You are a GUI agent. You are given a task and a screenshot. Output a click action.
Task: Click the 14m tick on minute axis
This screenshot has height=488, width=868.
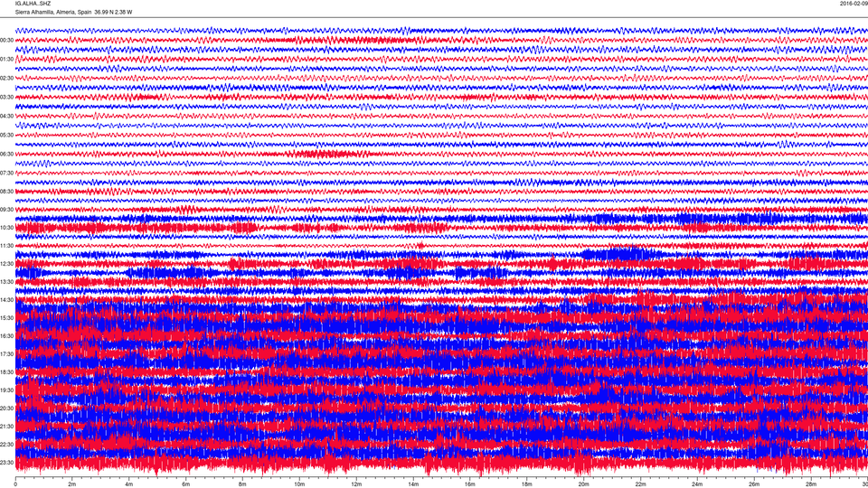[x=413, y=484]
